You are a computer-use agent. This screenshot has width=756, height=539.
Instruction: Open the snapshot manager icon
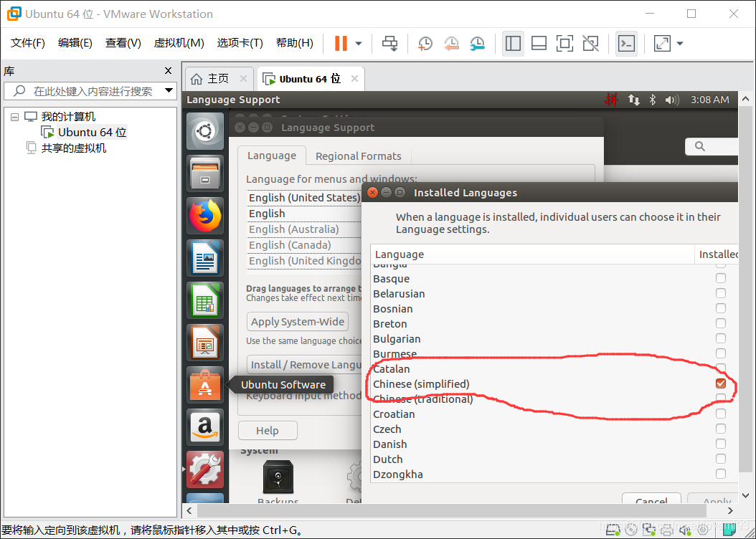[477, 43]
